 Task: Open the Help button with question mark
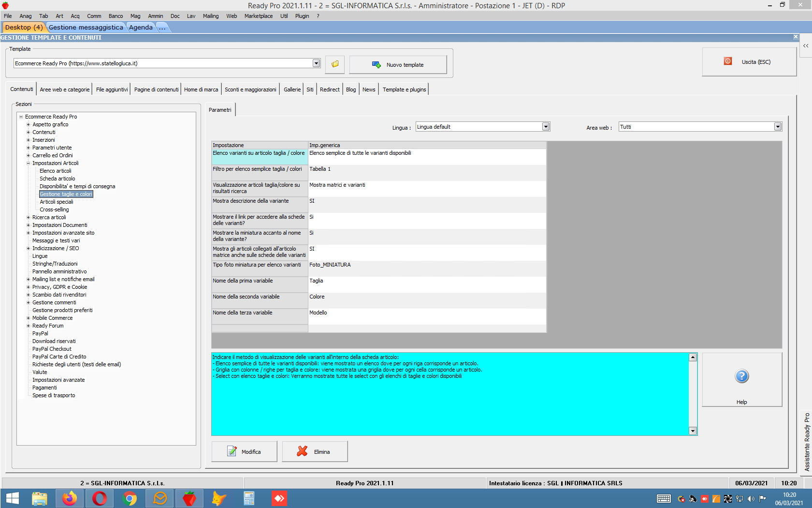click(x=742, y=380)
